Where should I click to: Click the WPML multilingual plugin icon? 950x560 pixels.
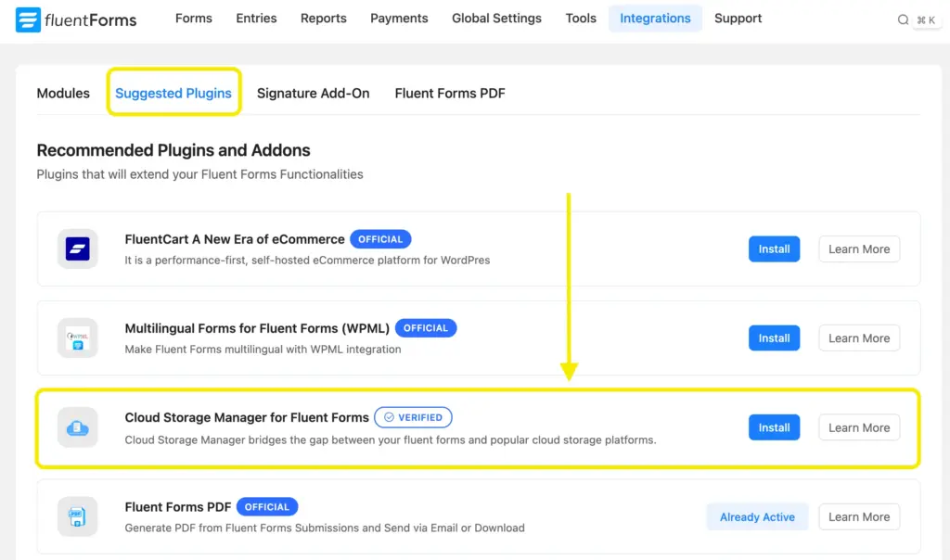click(x=77, y=337)
